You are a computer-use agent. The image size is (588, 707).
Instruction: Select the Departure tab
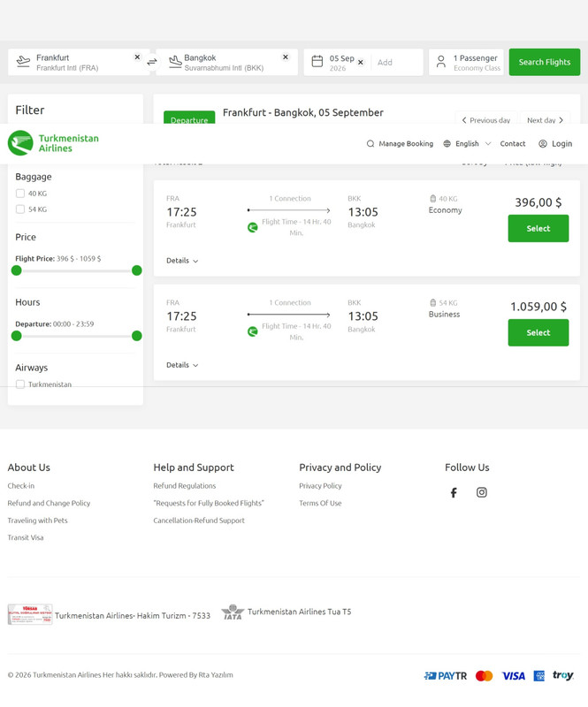click(189, 118)
